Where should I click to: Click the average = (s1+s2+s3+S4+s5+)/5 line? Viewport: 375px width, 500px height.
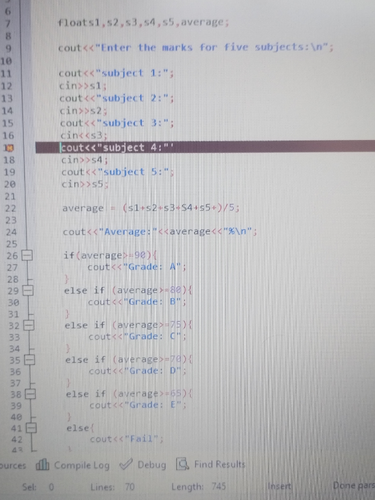point(151,208)
